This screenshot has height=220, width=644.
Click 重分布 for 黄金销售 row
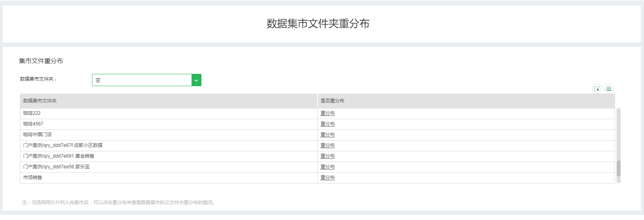[x=328, y=156]
